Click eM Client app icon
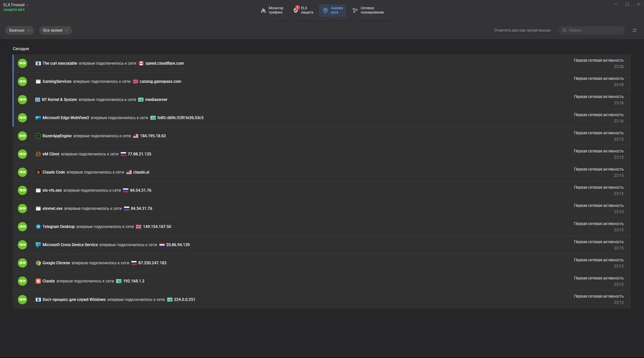The width and height of the screenshot is (644, 358). 38,154
